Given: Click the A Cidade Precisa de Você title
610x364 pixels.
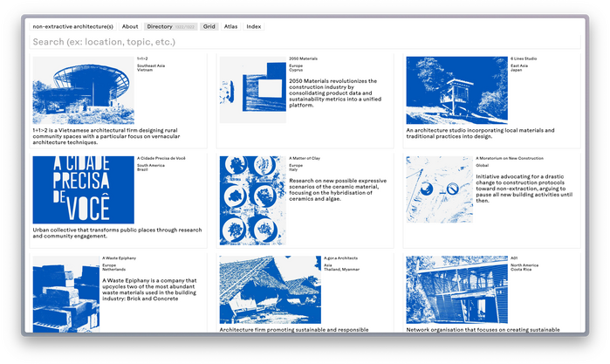Looking at the screenshot, I should coord(161,159).
